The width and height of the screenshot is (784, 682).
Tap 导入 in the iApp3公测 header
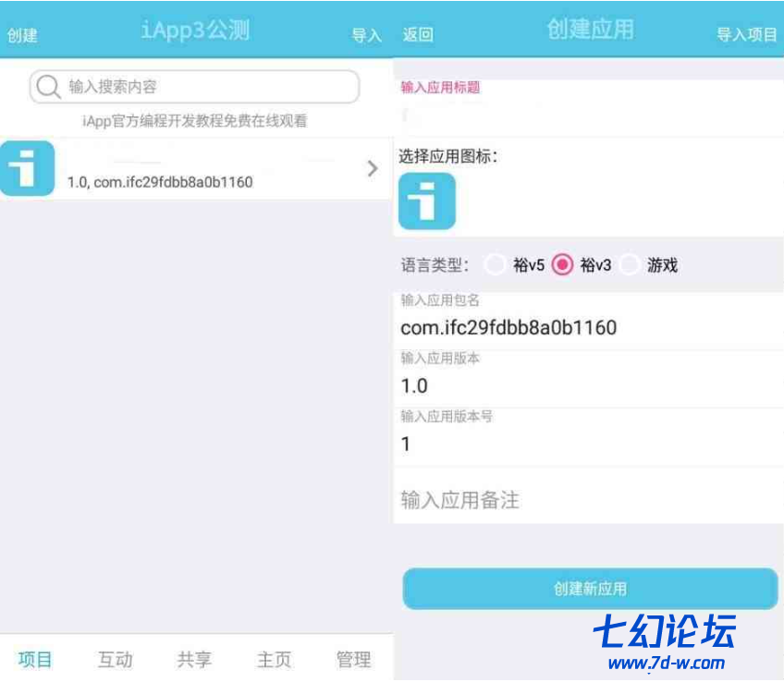click(366, 35)
